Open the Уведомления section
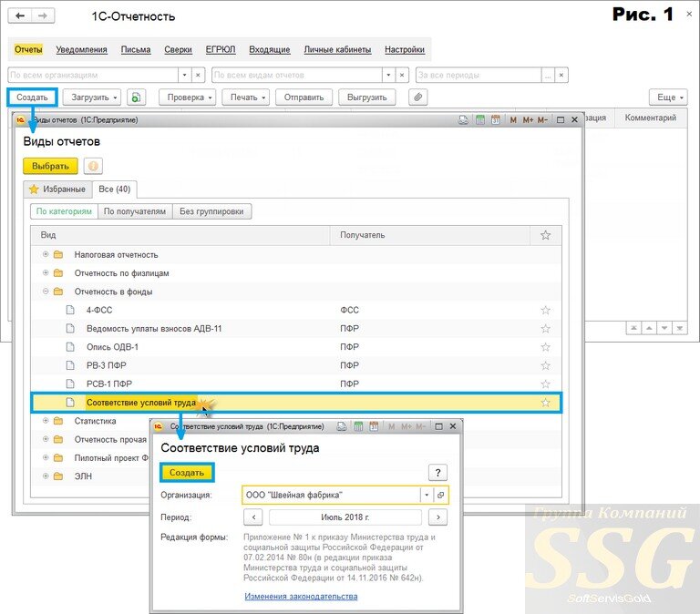The width and height of the screenshot is (700, 614). (x=82, y=49)
